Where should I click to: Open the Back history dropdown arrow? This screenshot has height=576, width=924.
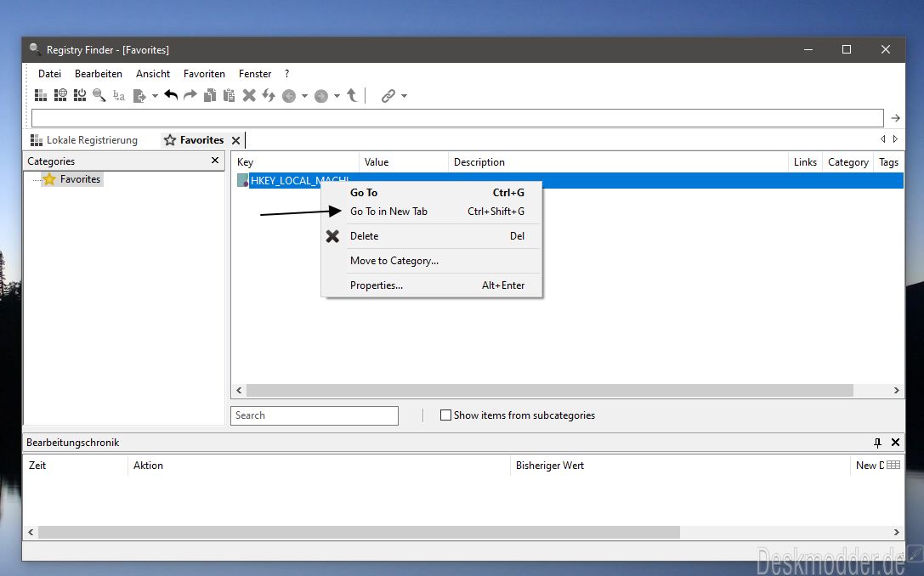pos(304,95)
